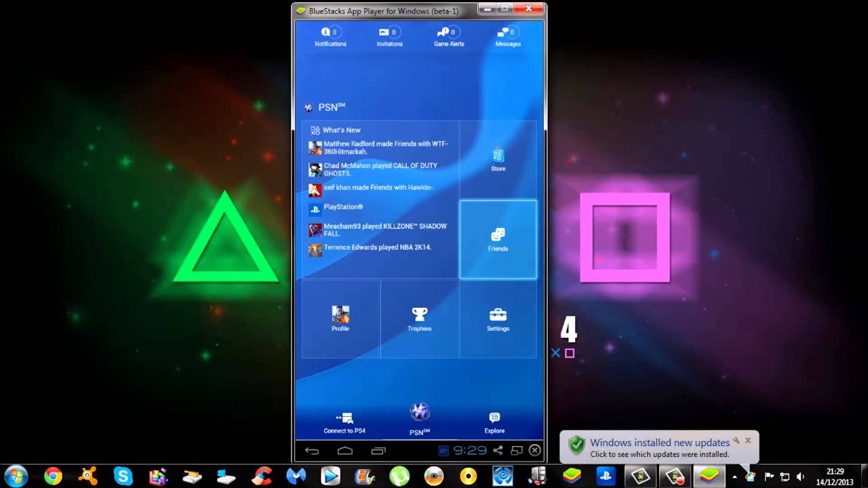Click Chad McMahon's avatar thumbnail
Screen dimensions: 868x488
[315, 169]
